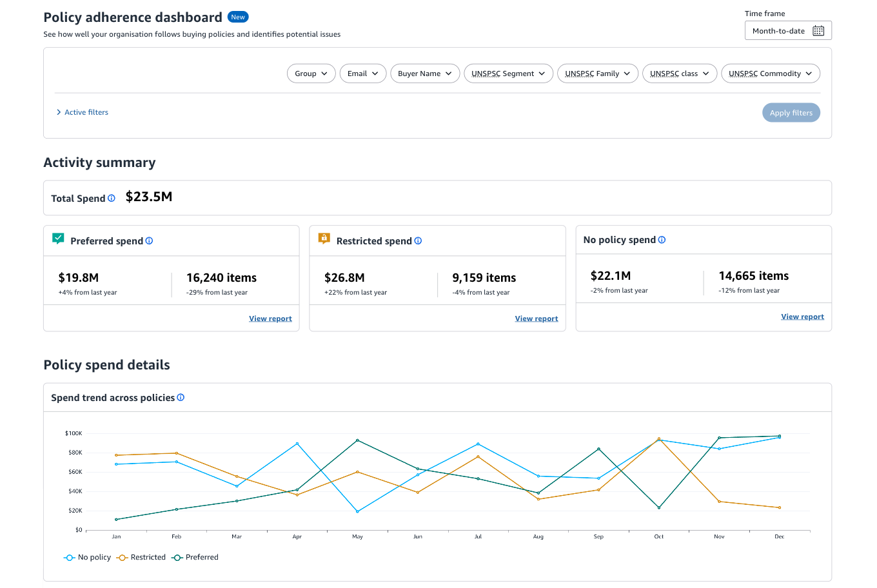
Task: Open the Preferred spend tooltip info icon
Action: coord(149,240)
